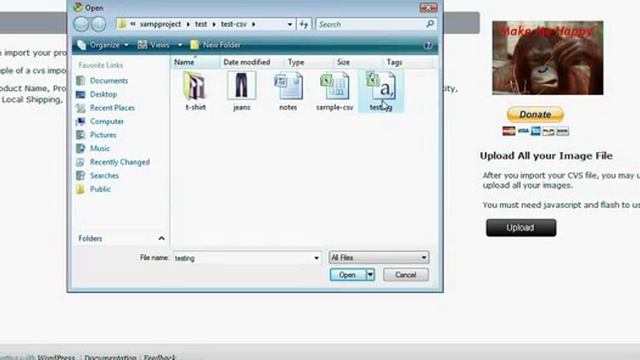Screen dimensions: 640x360
Task: Click test in the address path
Action: point(201,24)
